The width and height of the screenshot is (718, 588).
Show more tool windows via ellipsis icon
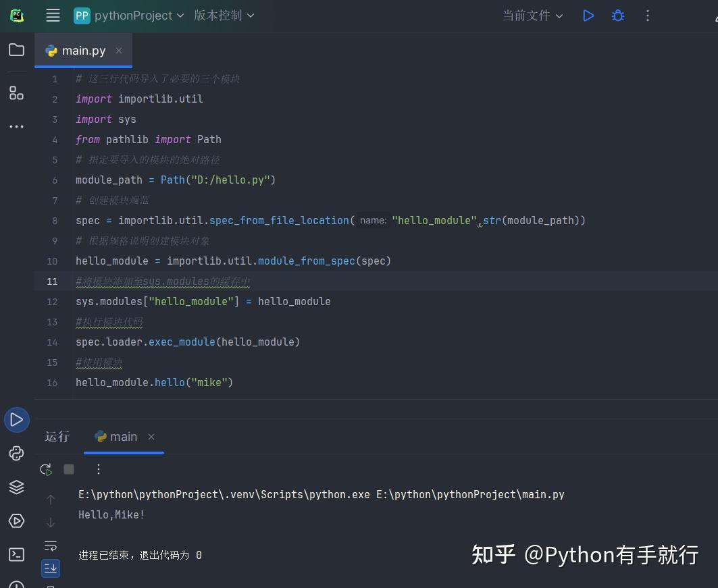coord(16,126)
